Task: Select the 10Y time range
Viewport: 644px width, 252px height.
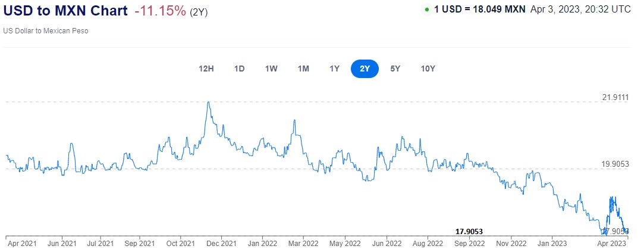Action: 428,69
